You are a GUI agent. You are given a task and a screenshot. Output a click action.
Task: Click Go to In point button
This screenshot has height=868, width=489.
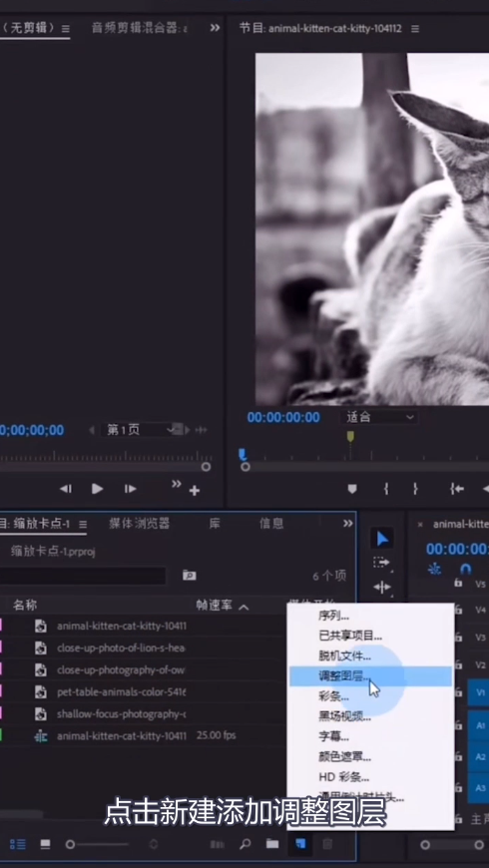(457, 489)
